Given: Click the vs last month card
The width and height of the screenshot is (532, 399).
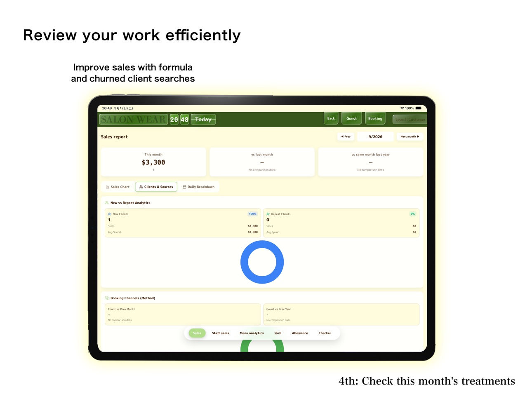Looking at the screenshot, I should (x=262, y=162).
